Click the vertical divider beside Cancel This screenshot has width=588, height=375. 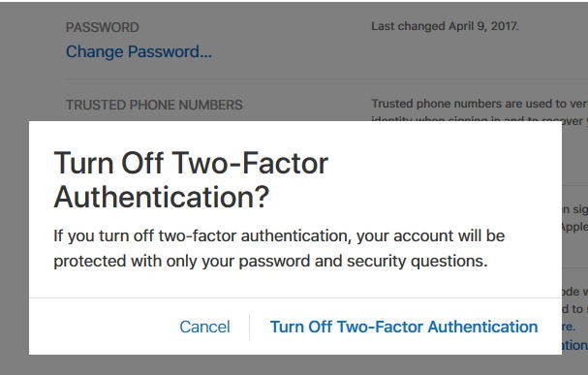point(249,327)
